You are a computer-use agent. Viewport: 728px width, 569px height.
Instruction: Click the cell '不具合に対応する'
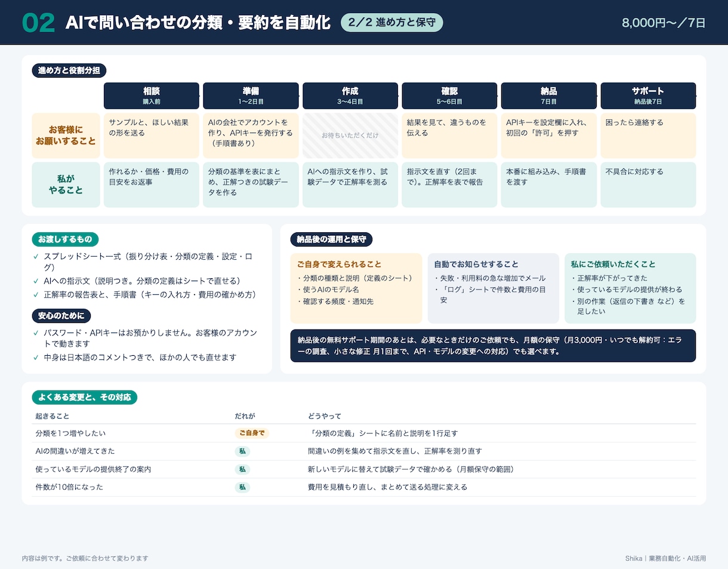click(x=648, y=184)
